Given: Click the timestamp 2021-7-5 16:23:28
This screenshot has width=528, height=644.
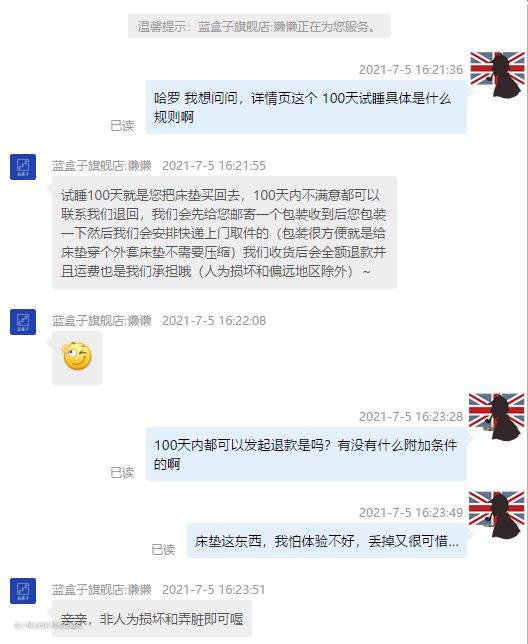Looking at the screenshot, I should 411,416.
